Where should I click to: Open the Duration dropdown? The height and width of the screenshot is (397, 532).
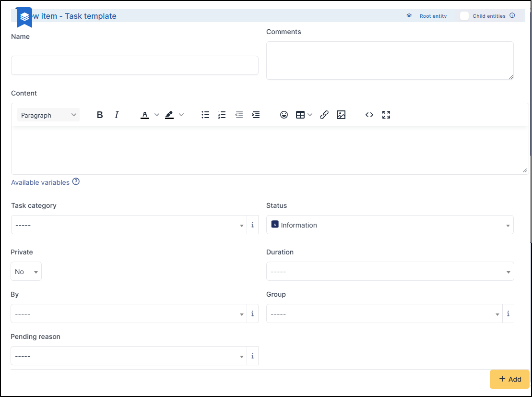point(390,272)
